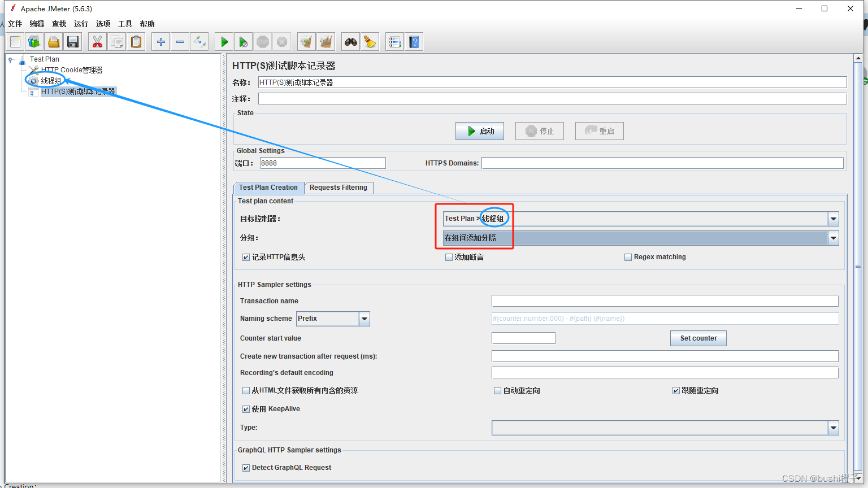Paste using the clipboard icon
The height and width of the screenshot is (488, 868).
tap(136, 42)
